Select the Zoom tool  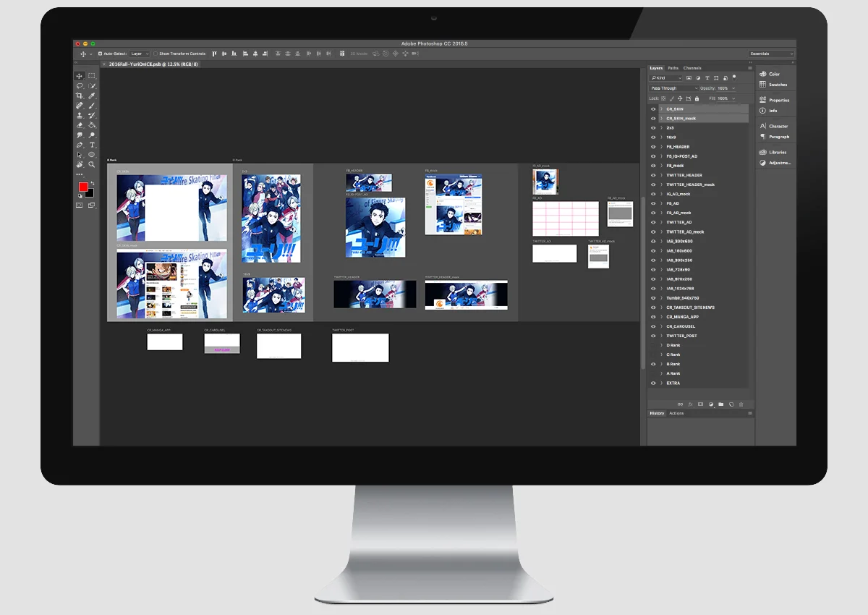point(92,164)
